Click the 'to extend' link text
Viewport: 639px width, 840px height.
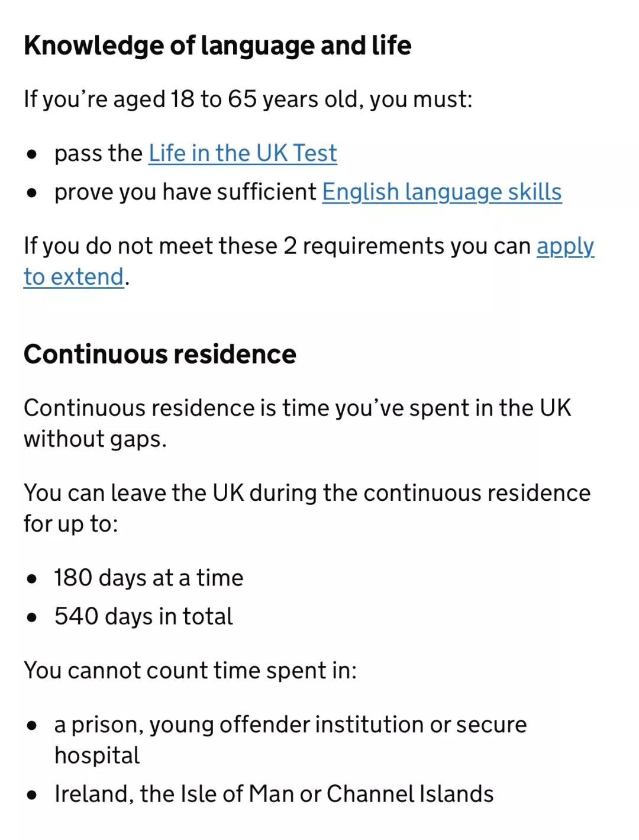click(x=74, y=277)
